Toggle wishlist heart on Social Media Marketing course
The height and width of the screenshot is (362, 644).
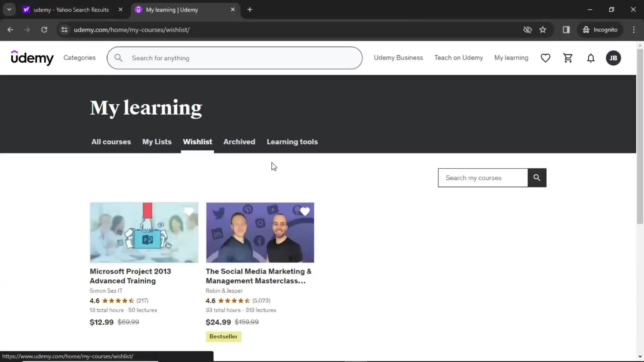pyautogui.click(x=305, y=212)
